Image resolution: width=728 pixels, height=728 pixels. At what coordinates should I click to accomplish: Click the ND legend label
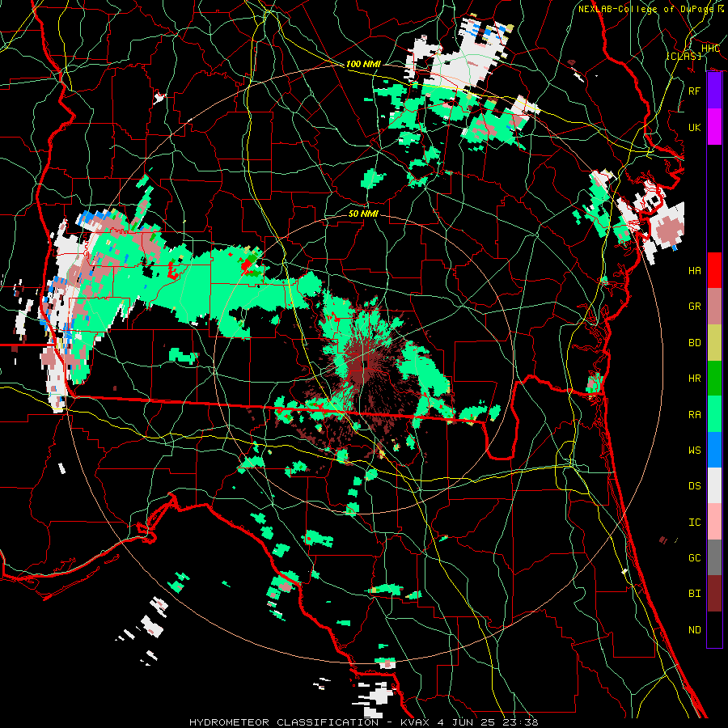pos(694,629)
